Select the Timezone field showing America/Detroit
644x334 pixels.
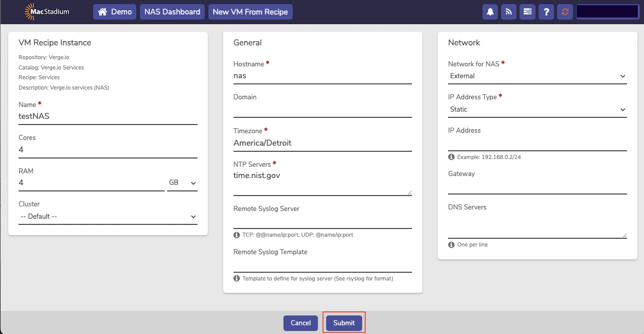click(x=323, y=143)
